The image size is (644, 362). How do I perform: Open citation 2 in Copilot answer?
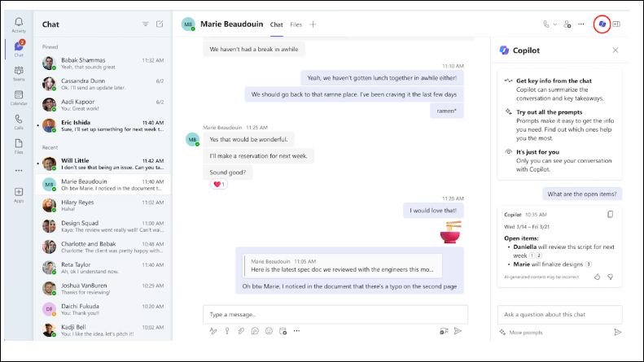pyautogui.click(x=539, y=255)
